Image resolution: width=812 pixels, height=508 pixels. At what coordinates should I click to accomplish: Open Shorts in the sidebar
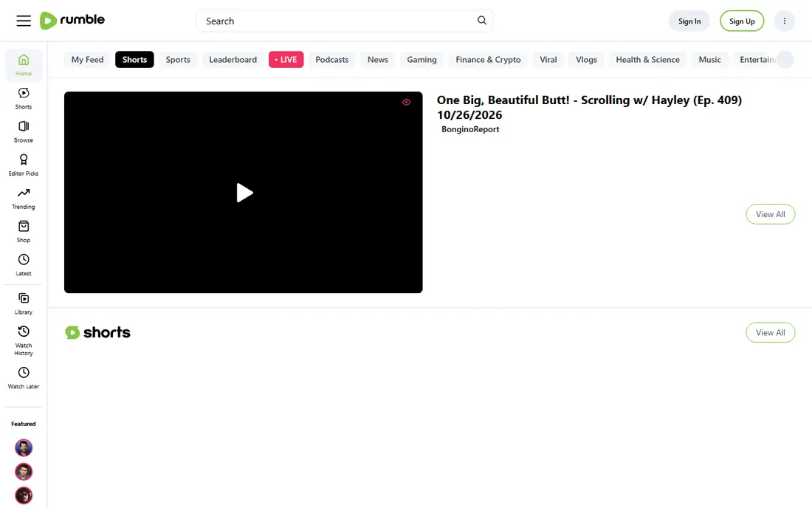click(24, 98)
